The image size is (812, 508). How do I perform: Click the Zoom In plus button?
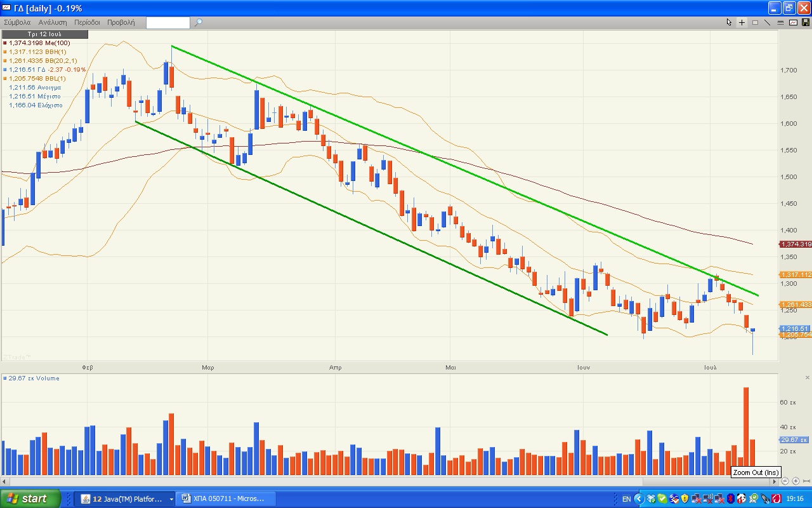coord(796,481)
